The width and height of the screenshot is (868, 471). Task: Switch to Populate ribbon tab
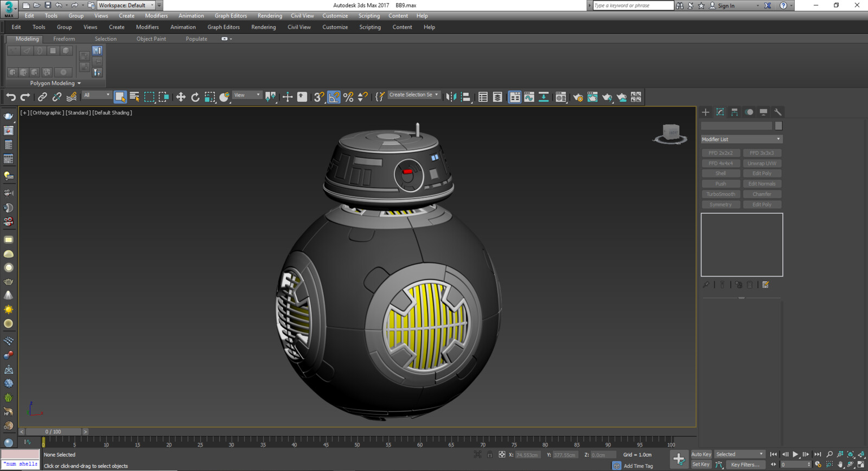click(x=196, y=39)
